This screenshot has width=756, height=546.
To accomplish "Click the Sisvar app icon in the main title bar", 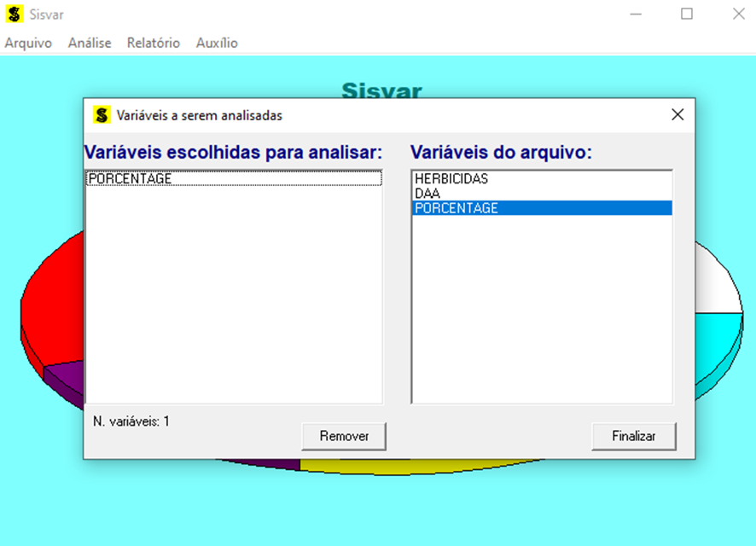I will click(15, 15).
